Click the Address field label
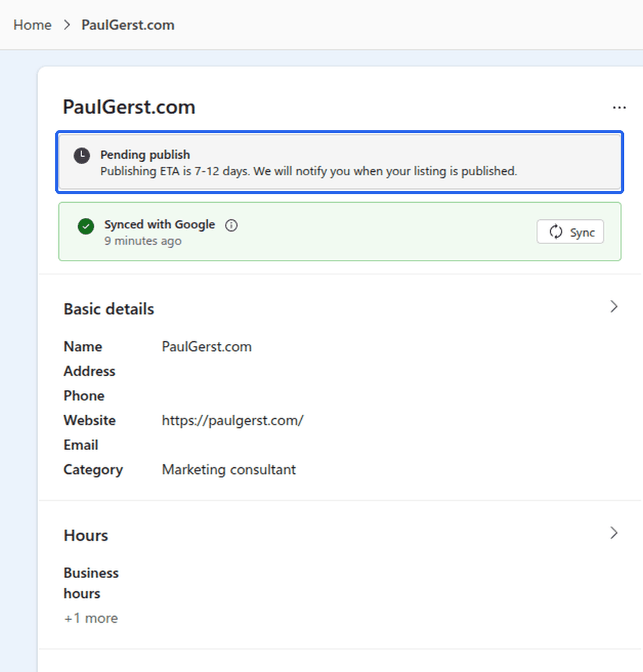643x672 pixels. [x=89, y=371]
